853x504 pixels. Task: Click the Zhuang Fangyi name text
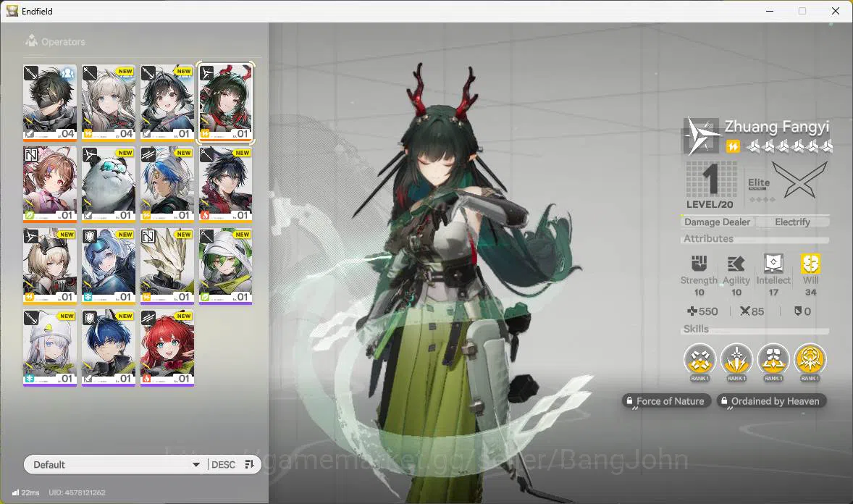tap(776, 127)
